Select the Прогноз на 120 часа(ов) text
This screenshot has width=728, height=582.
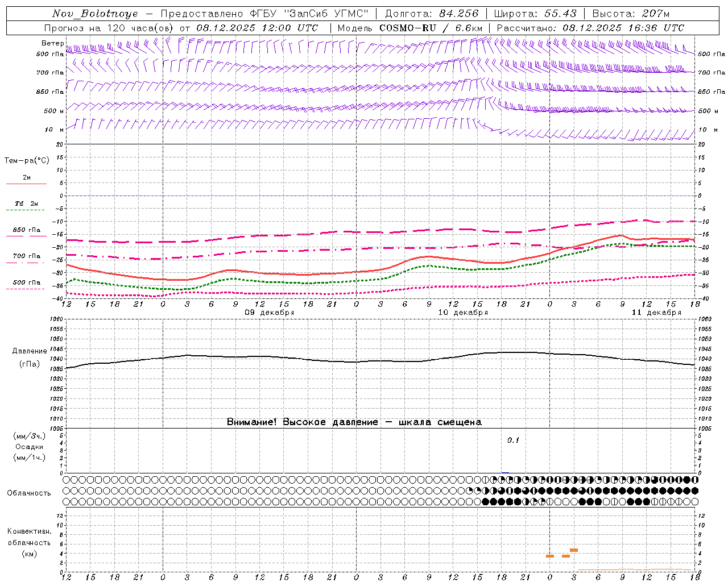coord(109,28)
